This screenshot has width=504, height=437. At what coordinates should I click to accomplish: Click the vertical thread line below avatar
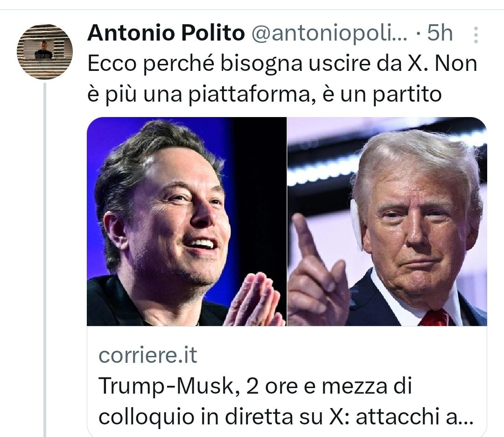coord(45,260)
